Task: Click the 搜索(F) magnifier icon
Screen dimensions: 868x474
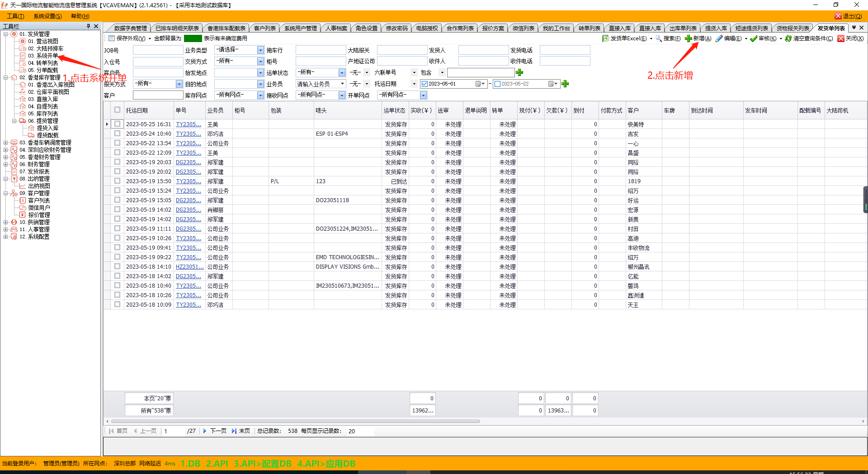Action: pyautogui.click(x=659, y=38)
